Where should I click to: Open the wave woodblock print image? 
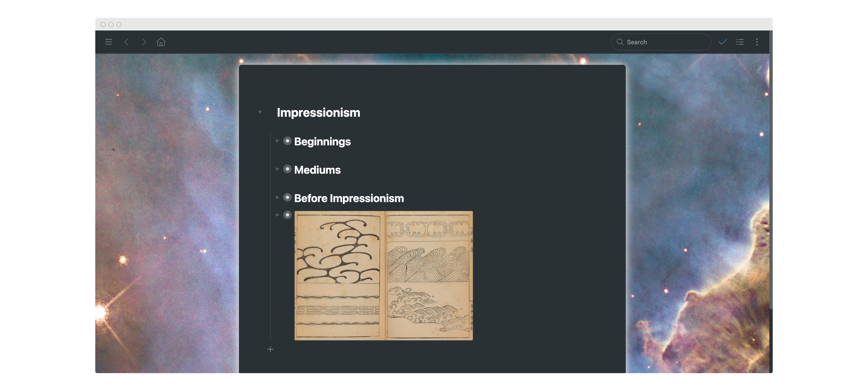384,275
